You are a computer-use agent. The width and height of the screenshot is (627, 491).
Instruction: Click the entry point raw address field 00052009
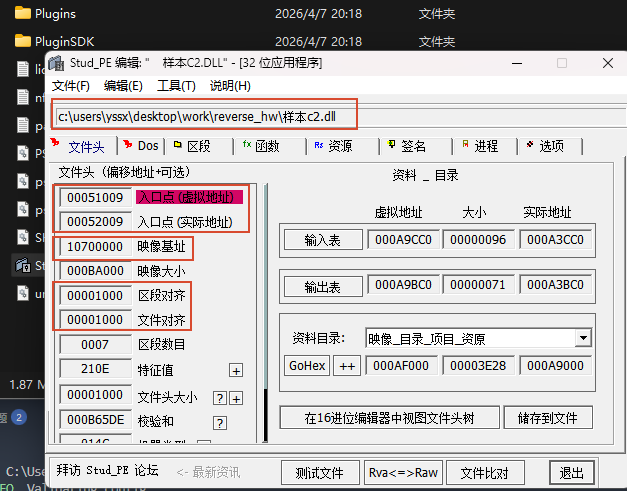95,222
